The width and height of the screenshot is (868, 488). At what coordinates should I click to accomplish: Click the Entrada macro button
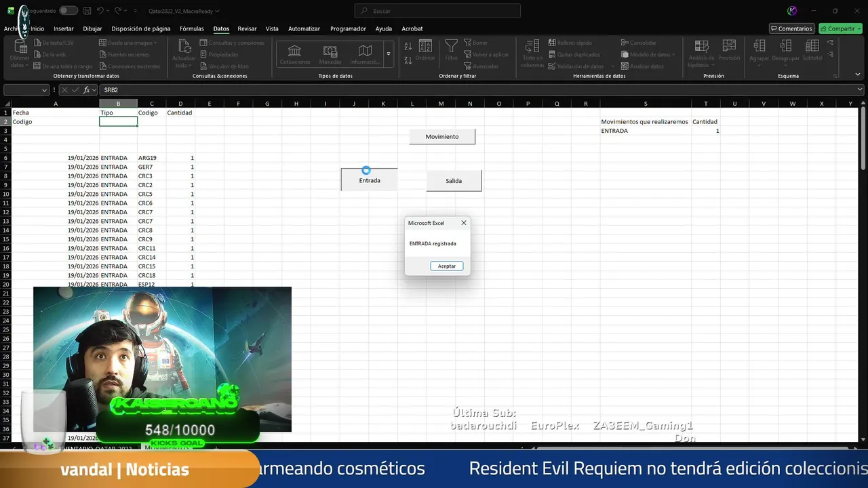coord(370,180)
